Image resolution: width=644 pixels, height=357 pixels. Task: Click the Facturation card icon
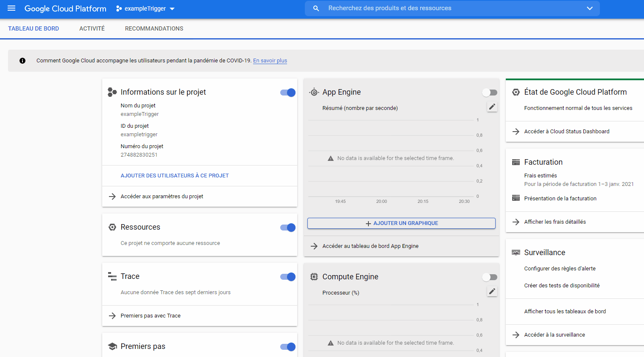click(516, 162)
